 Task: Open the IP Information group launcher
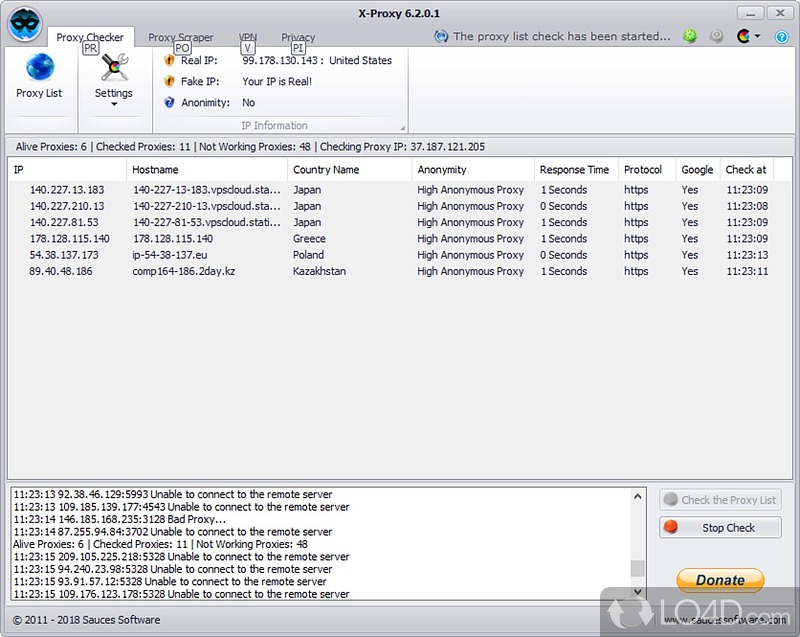[x=402, y=128]
